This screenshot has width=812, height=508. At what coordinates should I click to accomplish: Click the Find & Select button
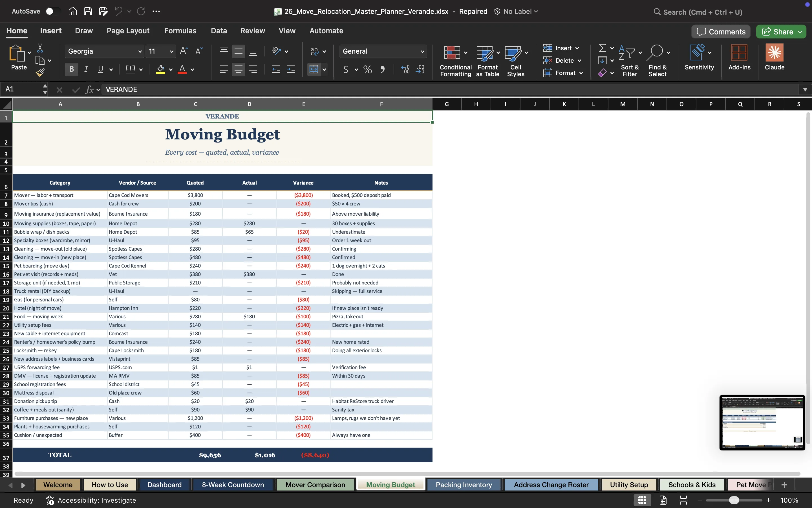click(657, 61)
